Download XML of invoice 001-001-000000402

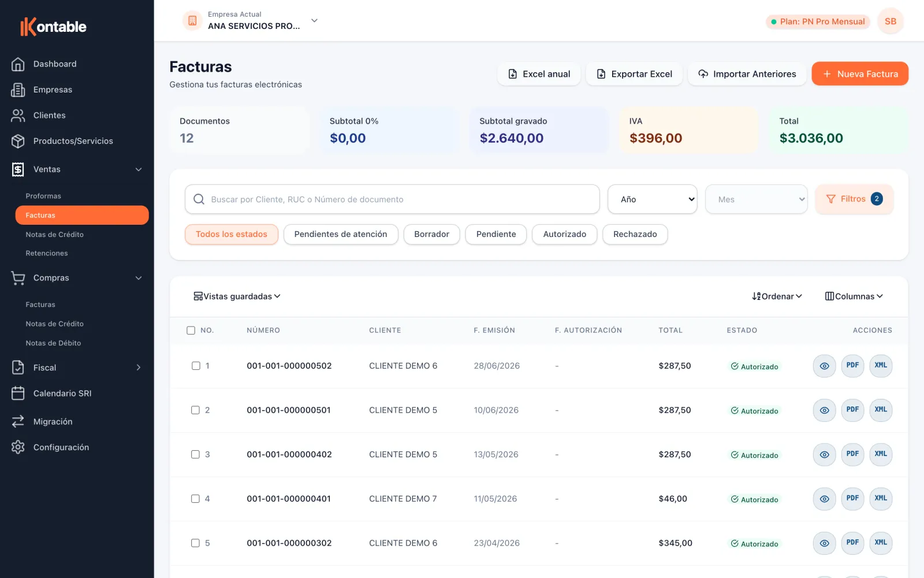[881, 454]
